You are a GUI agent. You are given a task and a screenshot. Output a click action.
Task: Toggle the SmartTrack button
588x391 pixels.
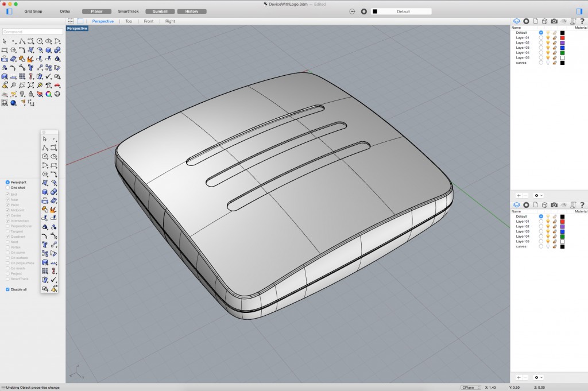(128, 11)
